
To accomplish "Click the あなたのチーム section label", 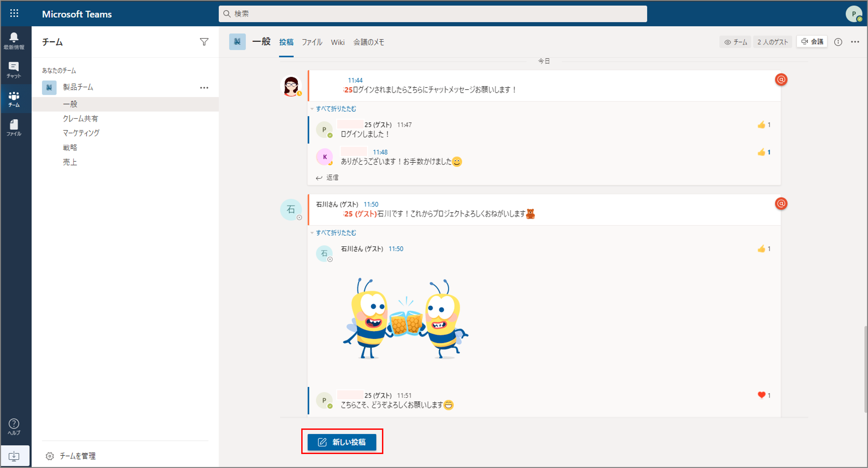I will tap(59, 70).
